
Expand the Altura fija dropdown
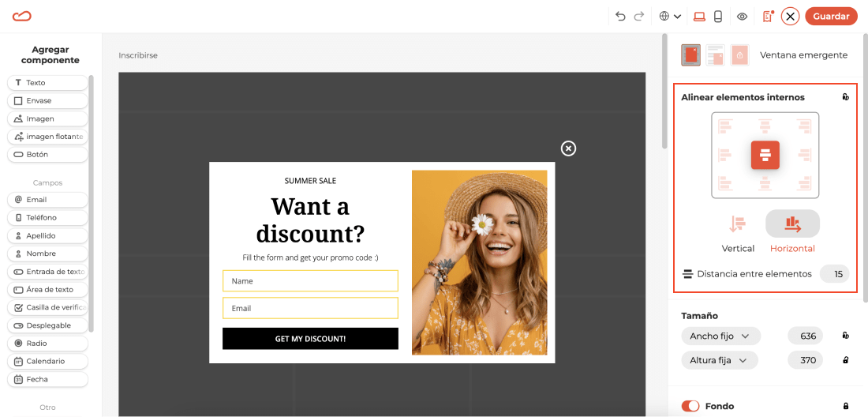(x=720, y=360)
